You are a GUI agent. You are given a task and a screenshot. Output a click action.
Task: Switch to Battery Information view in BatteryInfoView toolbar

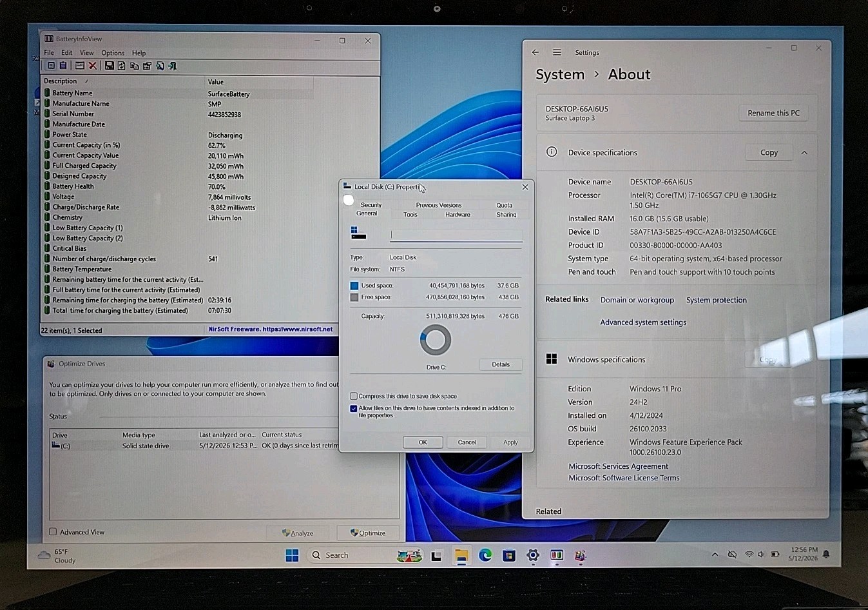tap(52, 66)
